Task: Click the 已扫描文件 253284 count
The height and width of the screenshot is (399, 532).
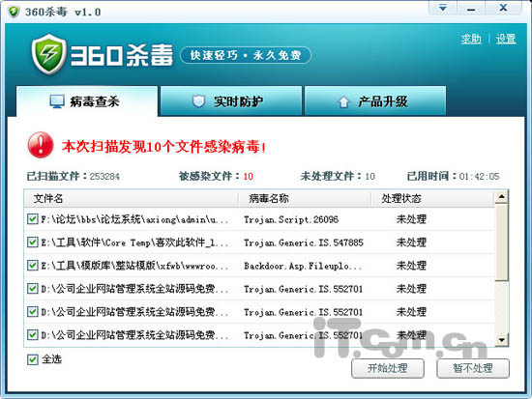Action: 74,176
